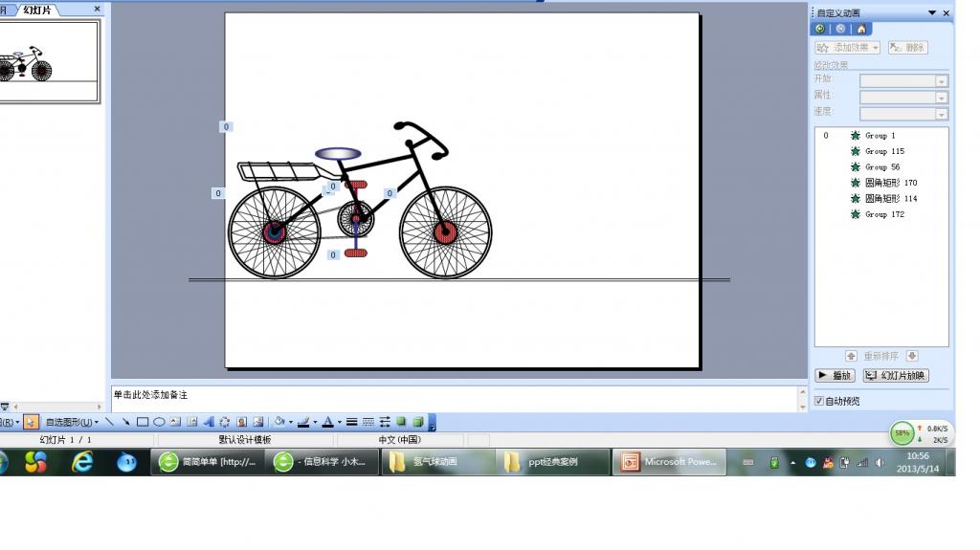980x550 pixels.
Task: Click the 删除 remove effect button
Action: 907,48
